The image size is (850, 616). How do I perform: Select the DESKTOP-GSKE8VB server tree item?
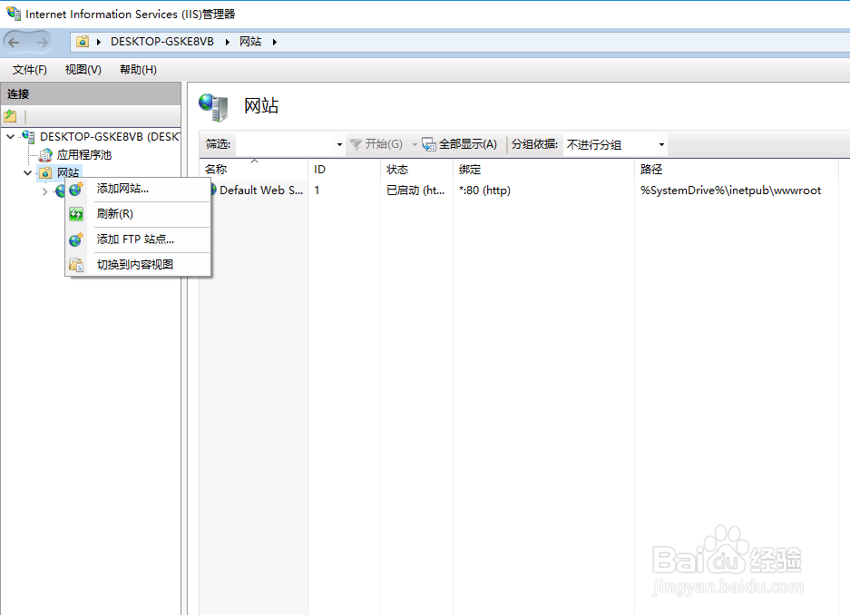pos(110,137)
